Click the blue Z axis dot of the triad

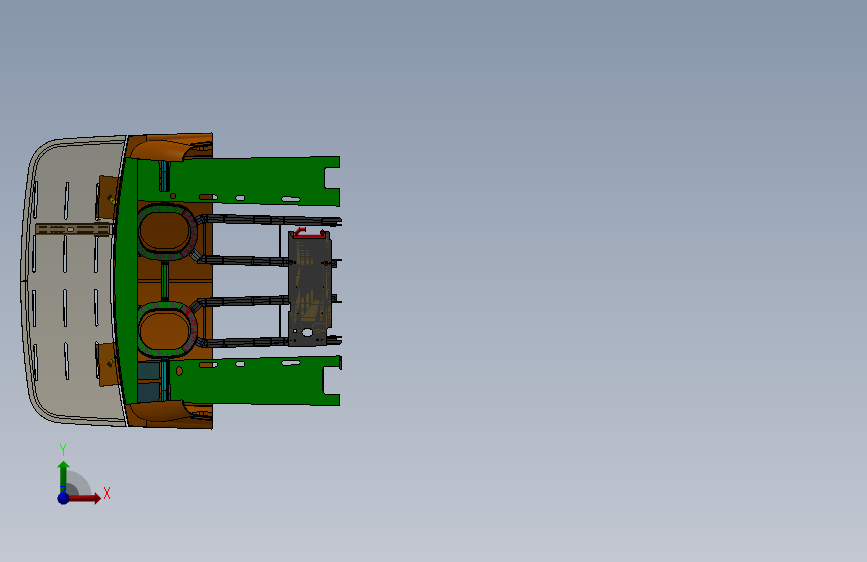pyautogui.click(x=64, y=498)
